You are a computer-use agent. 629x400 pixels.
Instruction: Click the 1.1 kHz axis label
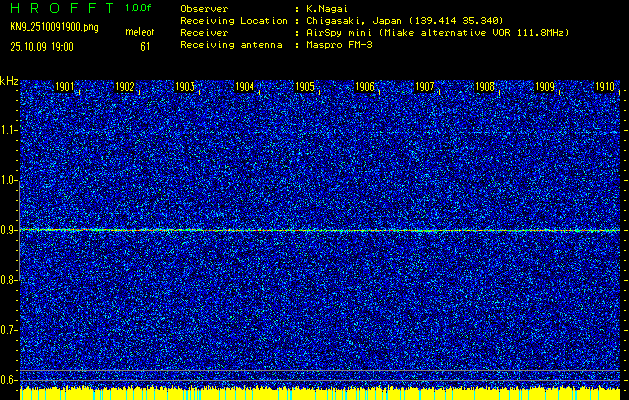9,130
